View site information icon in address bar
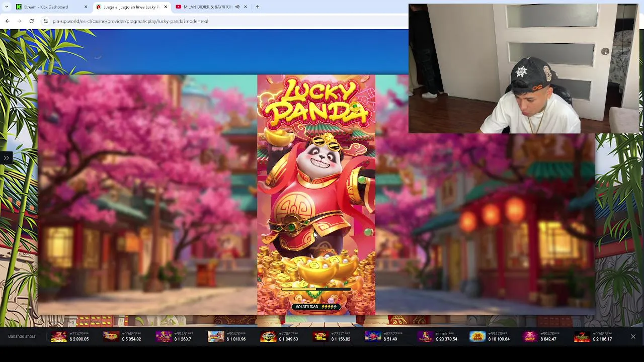 click(45, 21)
